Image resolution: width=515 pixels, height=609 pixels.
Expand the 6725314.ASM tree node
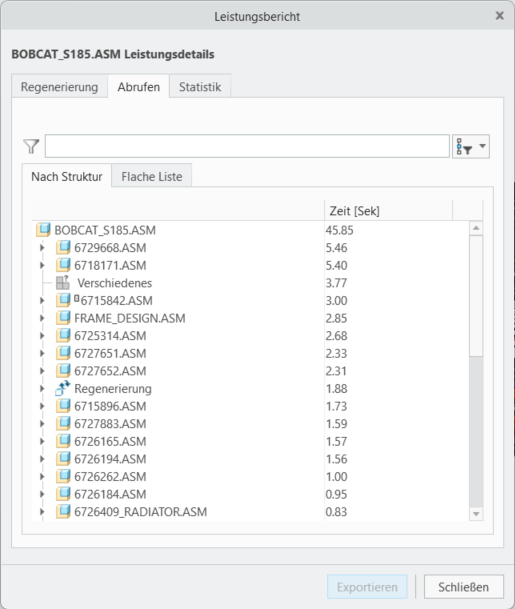42,336
